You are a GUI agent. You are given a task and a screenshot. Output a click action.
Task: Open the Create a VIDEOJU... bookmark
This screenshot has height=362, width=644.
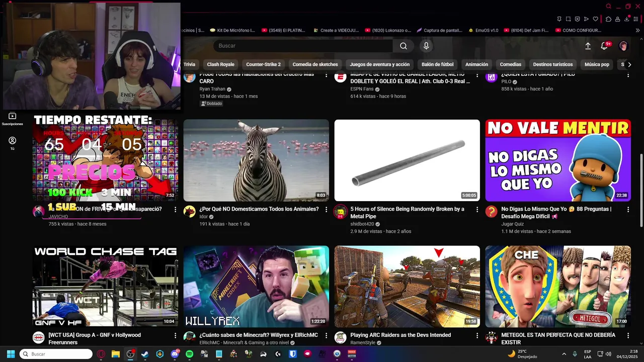337,30
